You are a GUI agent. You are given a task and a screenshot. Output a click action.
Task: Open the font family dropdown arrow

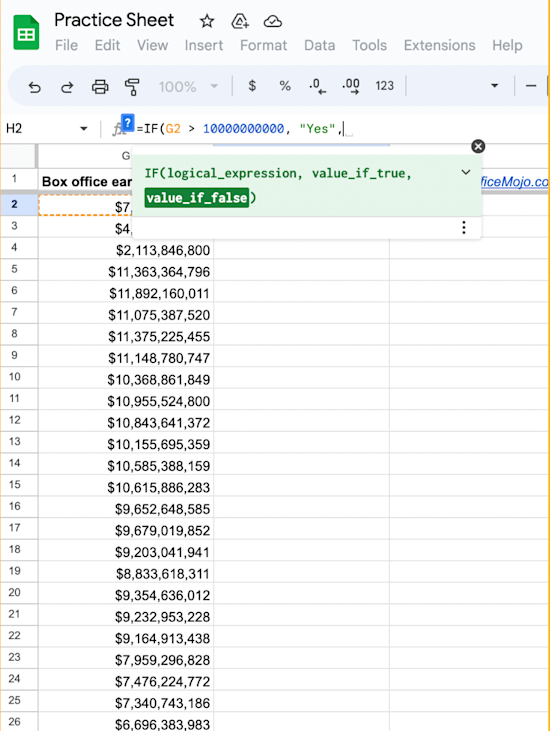tap(495, 86)
